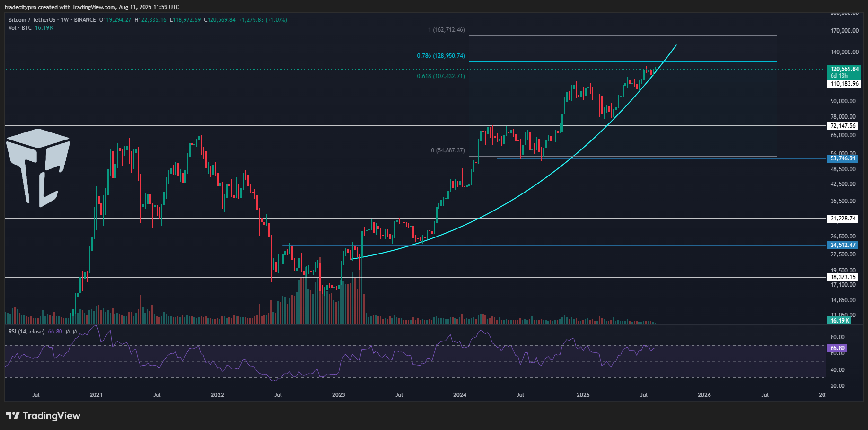Image resolution: width=868 pixels, height=430 pixels.
Task: Click the 20.00 RSI axis label
Action: [837, 386]
